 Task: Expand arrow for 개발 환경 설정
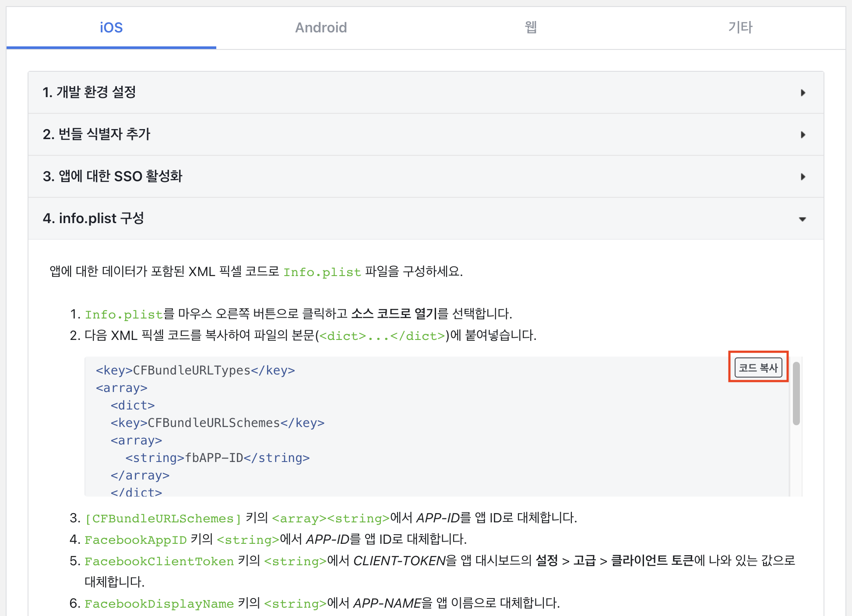click(x=803, y=93)
